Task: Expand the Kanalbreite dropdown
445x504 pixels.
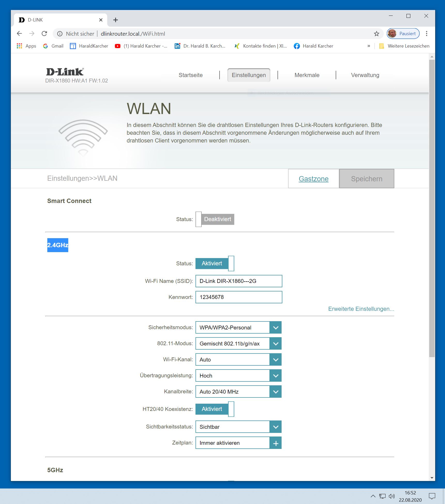Action: point(276,392)
